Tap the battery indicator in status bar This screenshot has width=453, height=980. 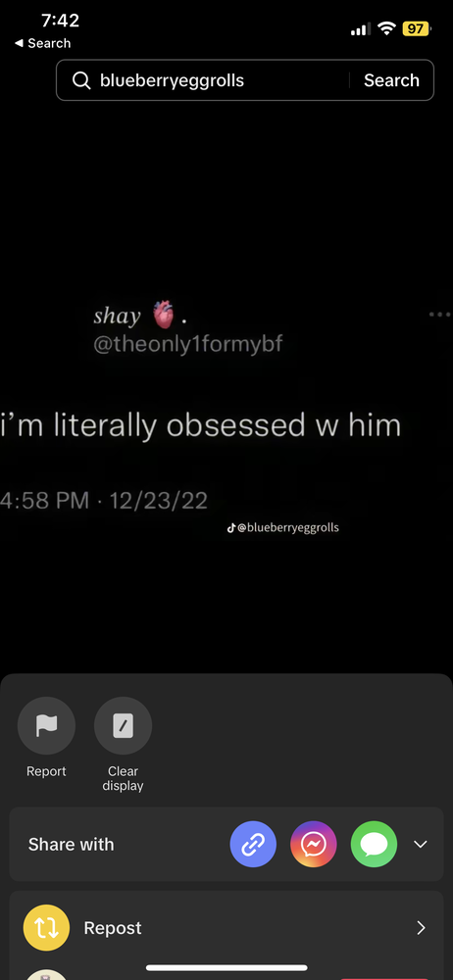pyautogui.click(x=416, y=28)
